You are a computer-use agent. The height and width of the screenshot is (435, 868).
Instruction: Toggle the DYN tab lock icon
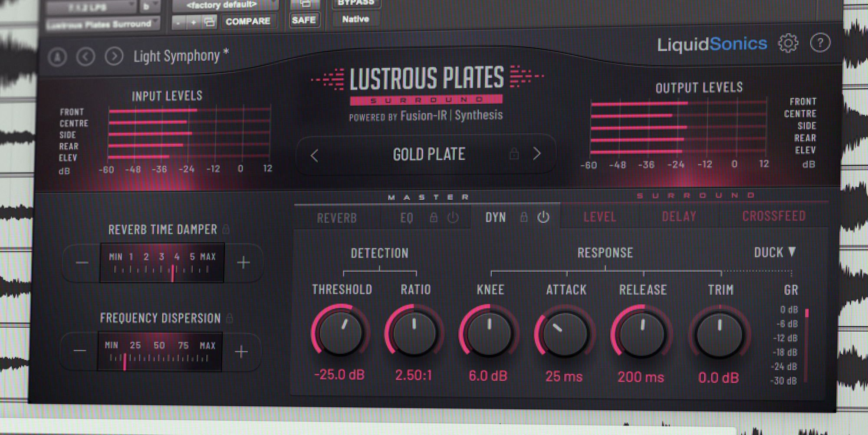[x=524, y=217]
